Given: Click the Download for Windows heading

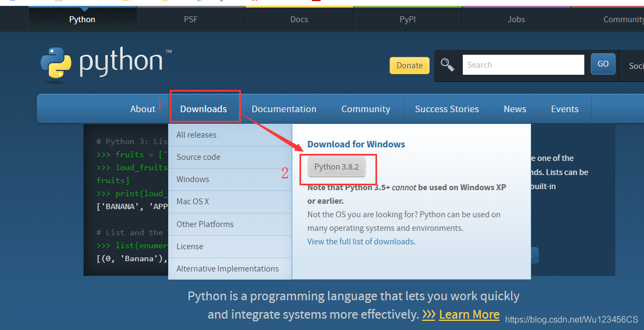Looking at the screenshot, I should (x=356, y=144).
